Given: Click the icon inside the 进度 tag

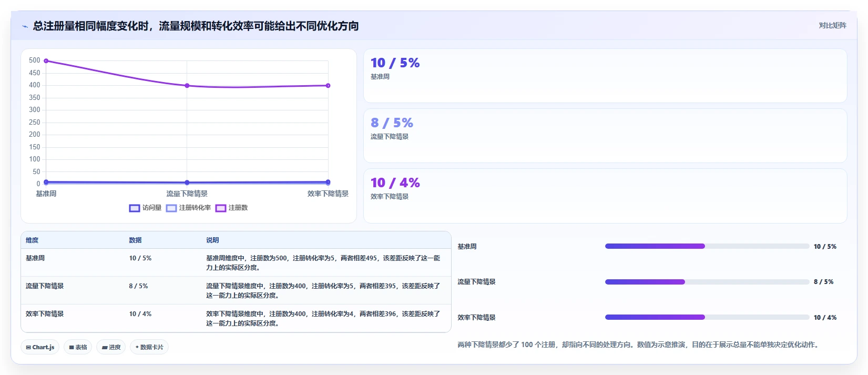Looking at the screenshot, I should (105, 348).
